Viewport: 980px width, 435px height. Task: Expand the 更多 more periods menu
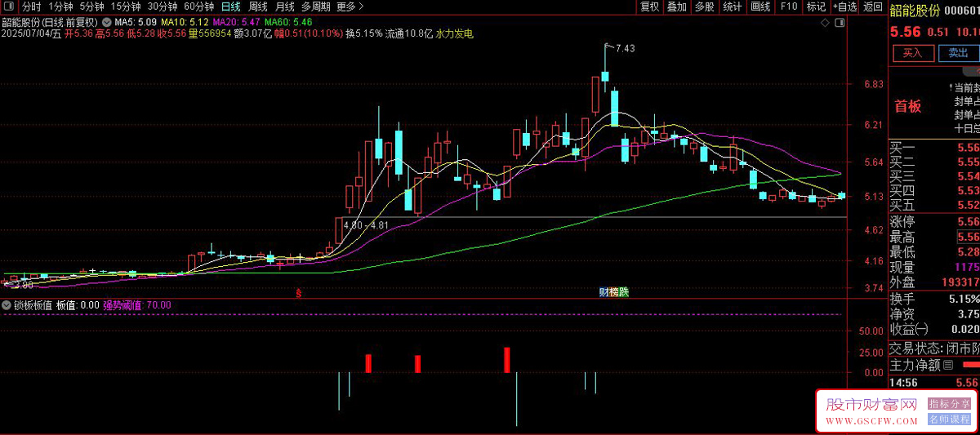(350, 7)
